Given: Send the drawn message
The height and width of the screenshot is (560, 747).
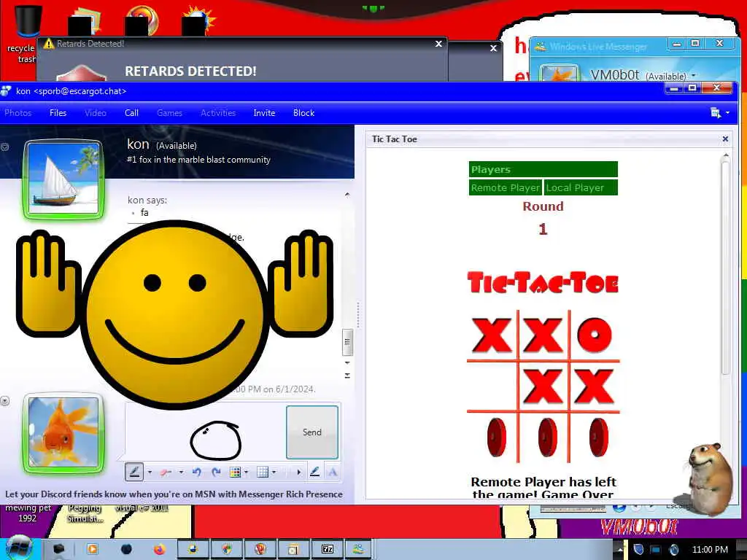Looking at the screenshot, I should point(312,432).
